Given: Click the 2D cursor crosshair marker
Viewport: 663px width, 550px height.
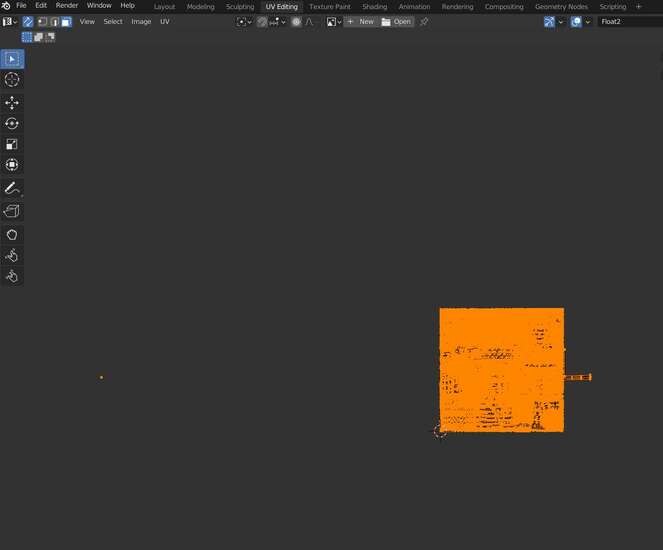Looking at the screenshot, I should click(x=440, y=432).
